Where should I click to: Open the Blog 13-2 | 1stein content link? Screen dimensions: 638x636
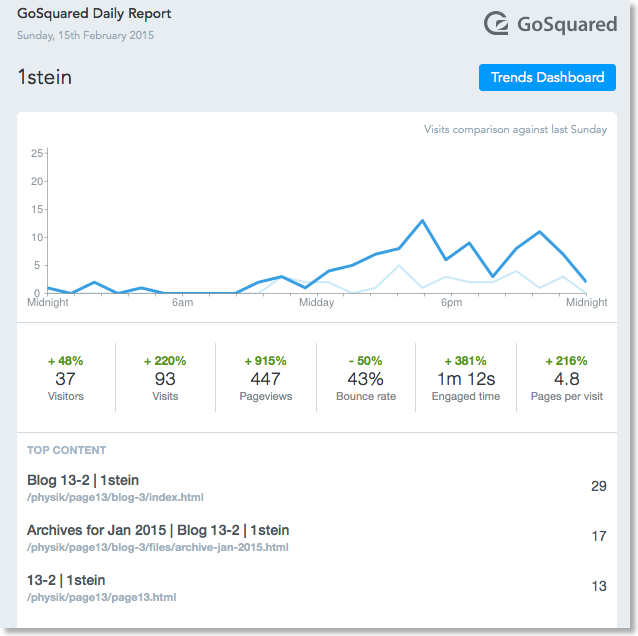pyautogui.click(x=83, y=480)
